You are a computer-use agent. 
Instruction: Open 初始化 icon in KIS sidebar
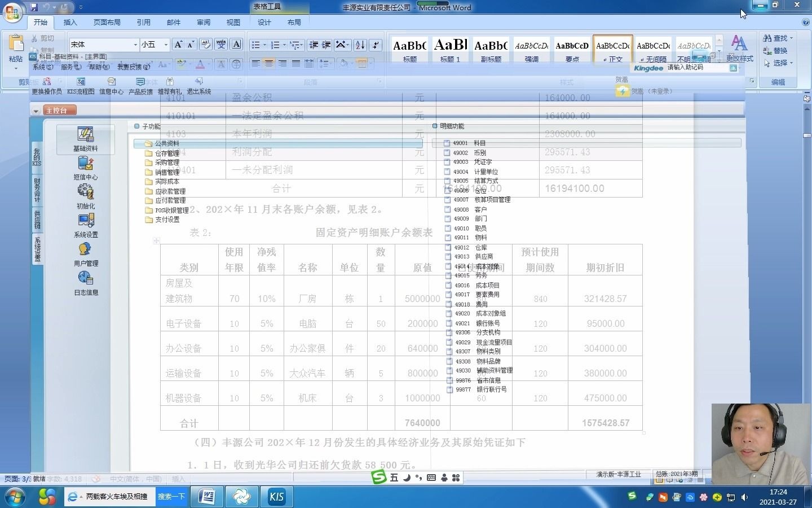tap(85, 196)
